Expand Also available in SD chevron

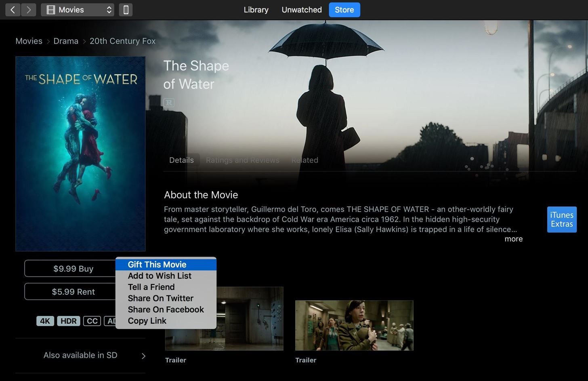pos(143,356)
